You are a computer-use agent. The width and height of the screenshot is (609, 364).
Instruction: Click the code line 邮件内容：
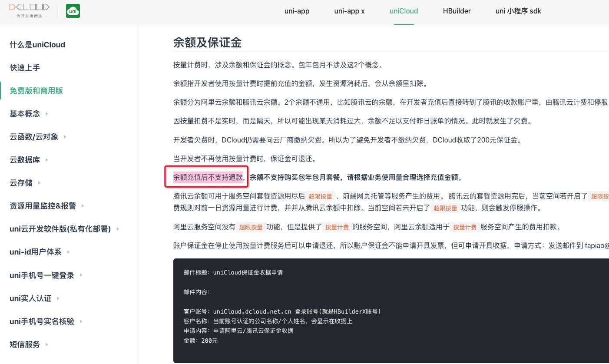click(x=197, y=292)
